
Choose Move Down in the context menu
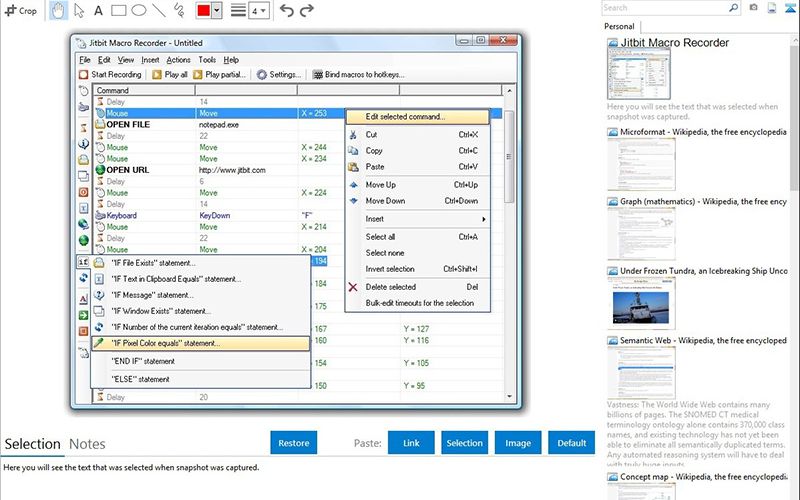tap(418, 201)
